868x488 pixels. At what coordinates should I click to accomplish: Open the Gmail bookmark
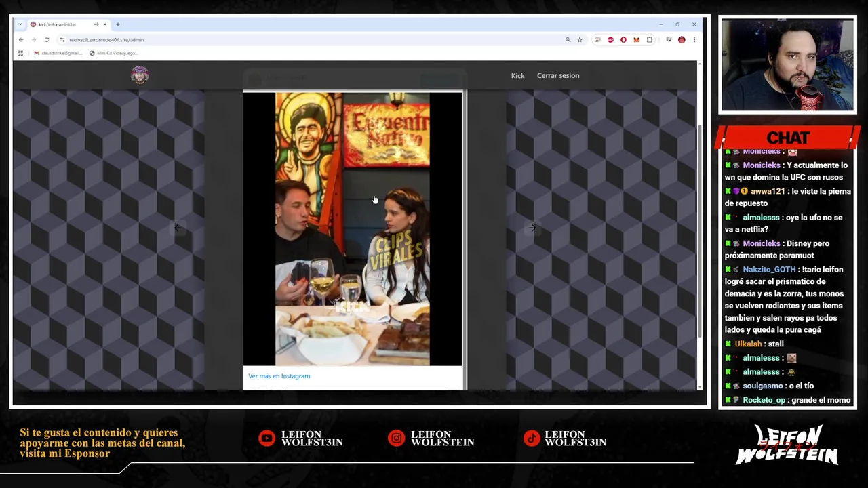tap(57, 53)
